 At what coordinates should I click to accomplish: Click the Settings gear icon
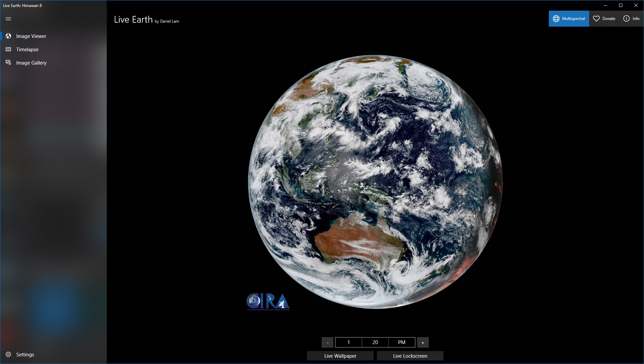coord(8,355)
